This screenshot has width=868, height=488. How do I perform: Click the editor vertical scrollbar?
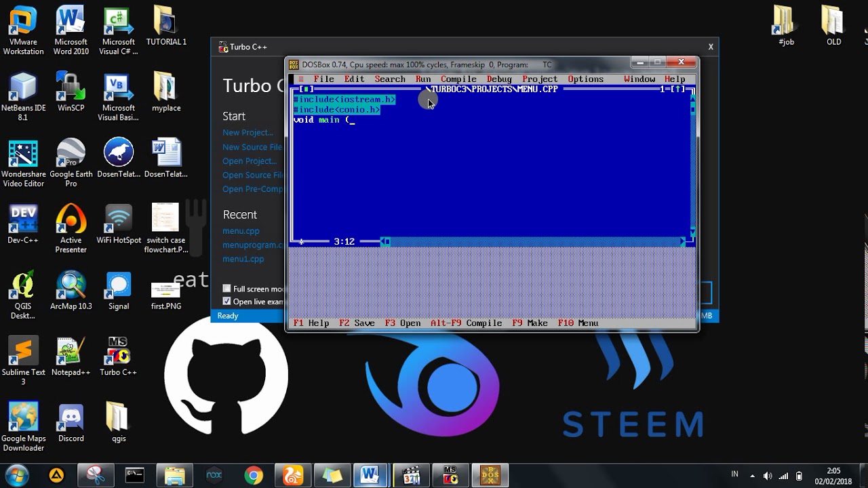coord(692,165)
